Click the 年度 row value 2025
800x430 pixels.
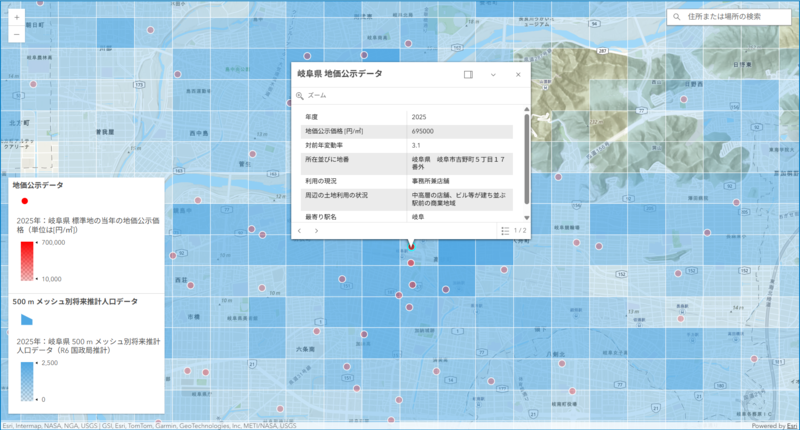coord(419,117)
